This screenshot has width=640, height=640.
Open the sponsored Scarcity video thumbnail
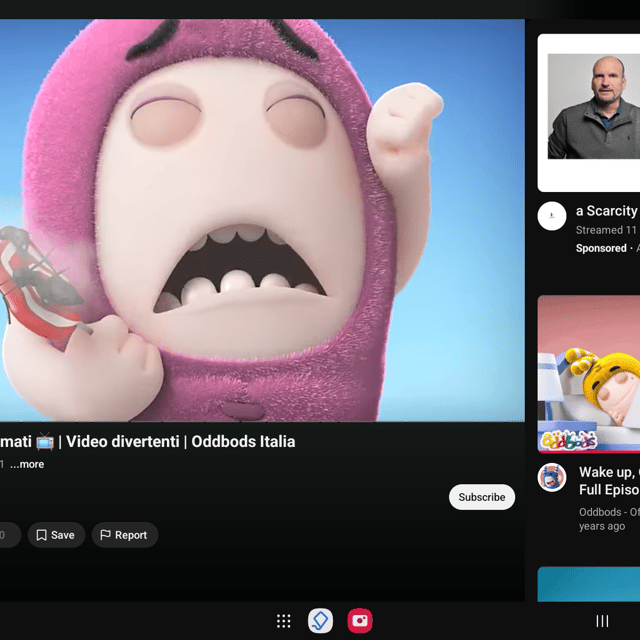(589, 113)
